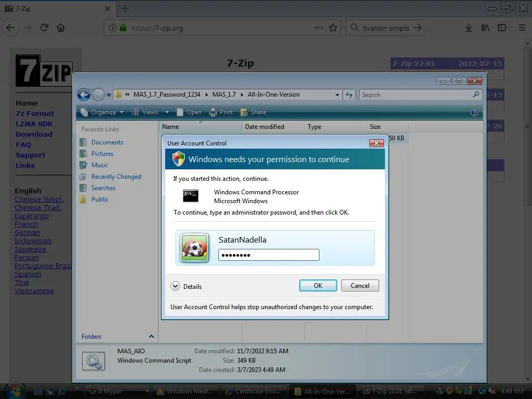Image resolution: width=532 pixels, height=399 pixels.
Task: Open Recently Changed favorite link
Action: click(x=116, y=177)
